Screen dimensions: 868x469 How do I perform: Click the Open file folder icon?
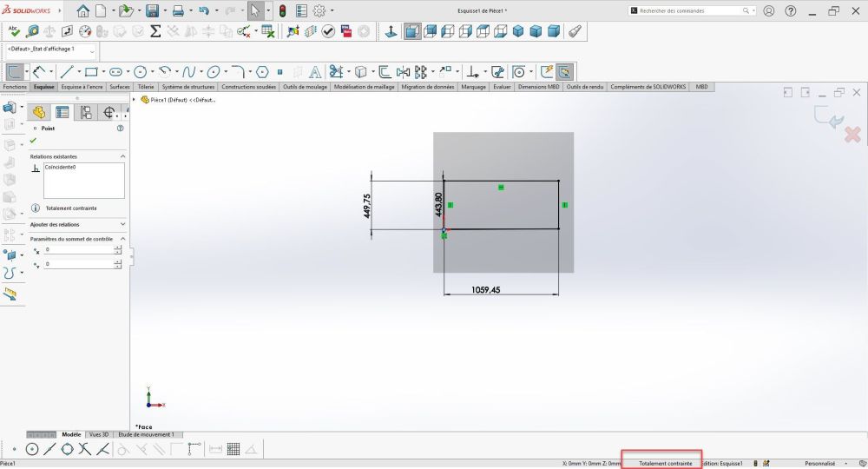[x=126, y=10]
